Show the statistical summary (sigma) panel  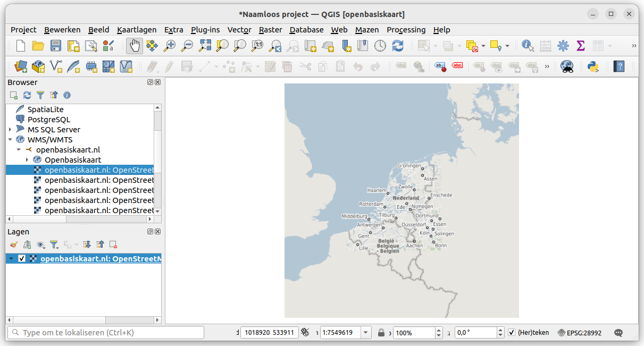click(581, 46)
